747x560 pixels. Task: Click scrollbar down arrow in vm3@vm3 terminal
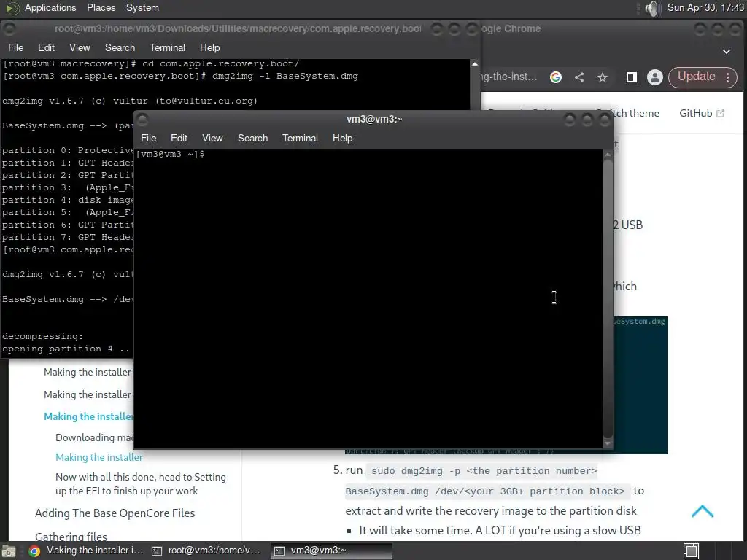tap(608, 444)
